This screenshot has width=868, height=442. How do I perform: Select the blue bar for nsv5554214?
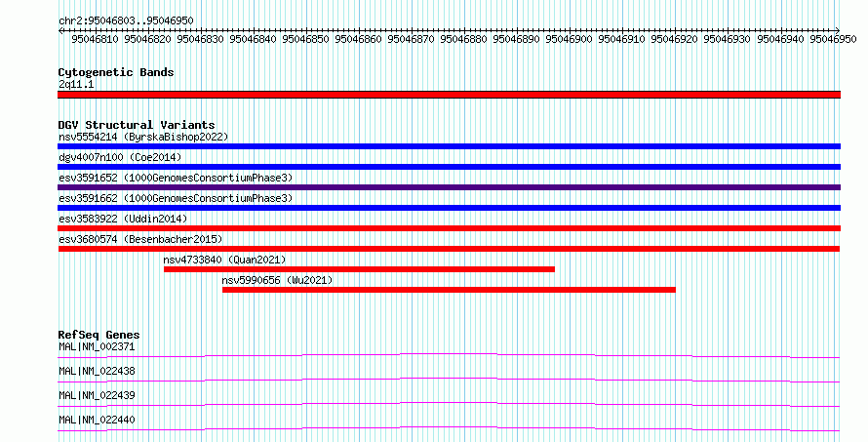coord(449,146)
